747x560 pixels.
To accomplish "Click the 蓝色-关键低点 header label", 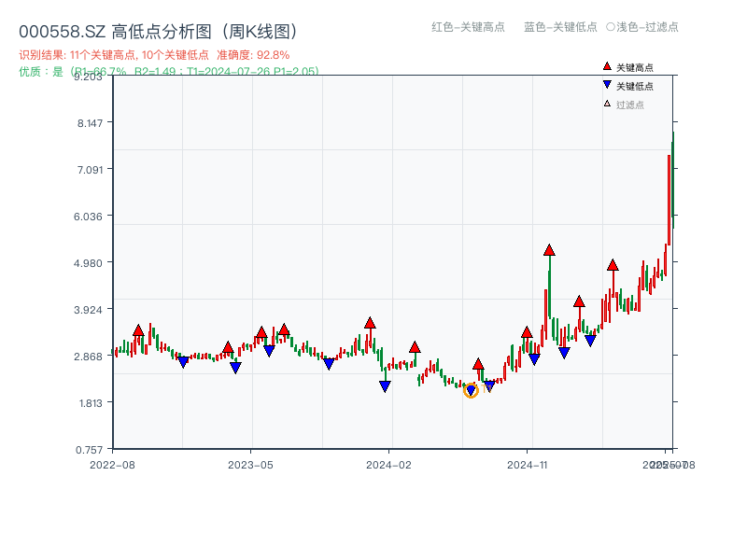I will coord(560,27).
